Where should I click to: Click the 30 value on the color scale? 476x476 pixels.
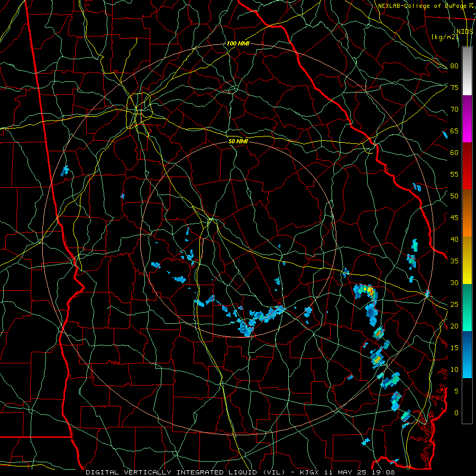pos(454,282)
